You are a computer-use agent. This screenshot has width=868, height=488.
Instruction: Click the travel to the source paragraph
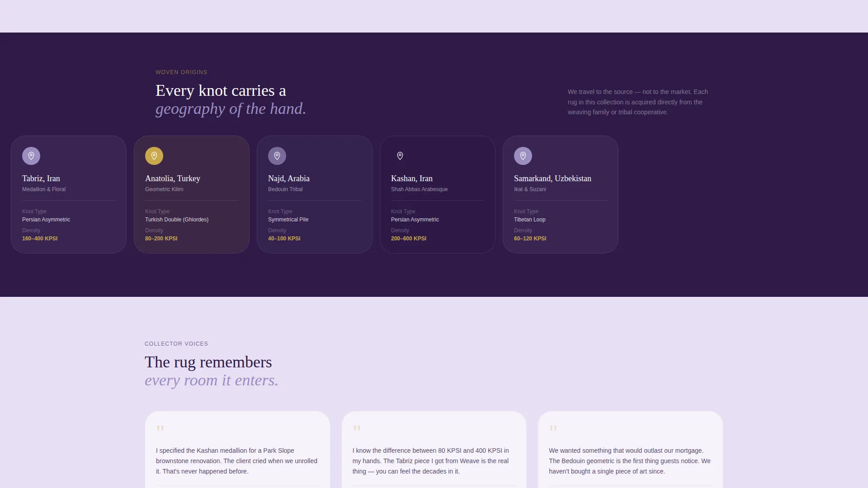click(x=638, y=102)
